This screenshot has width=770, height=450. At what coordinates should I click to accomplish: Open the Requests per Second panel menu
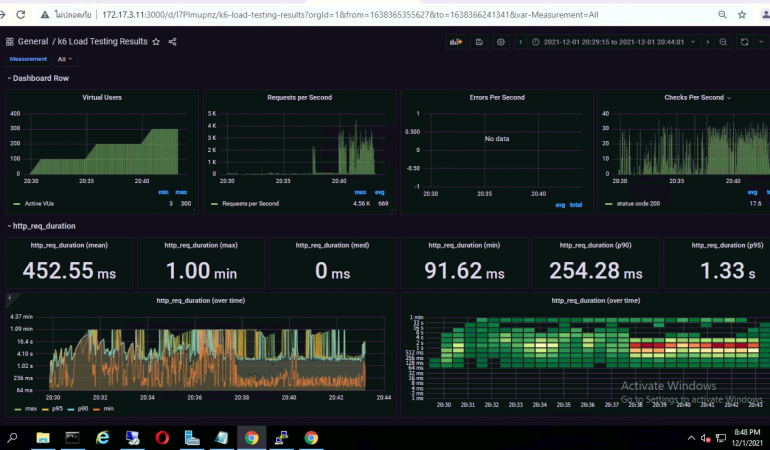[x=300, y=97]
